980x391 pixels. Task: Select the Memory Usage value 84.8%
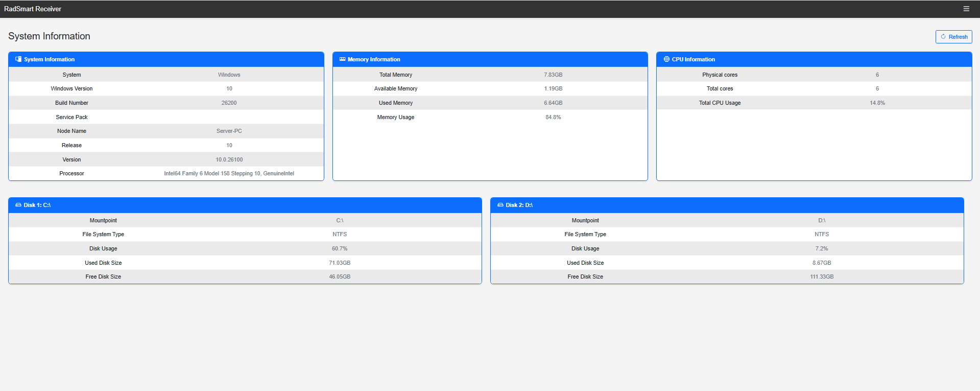click(x=553, y=117)
